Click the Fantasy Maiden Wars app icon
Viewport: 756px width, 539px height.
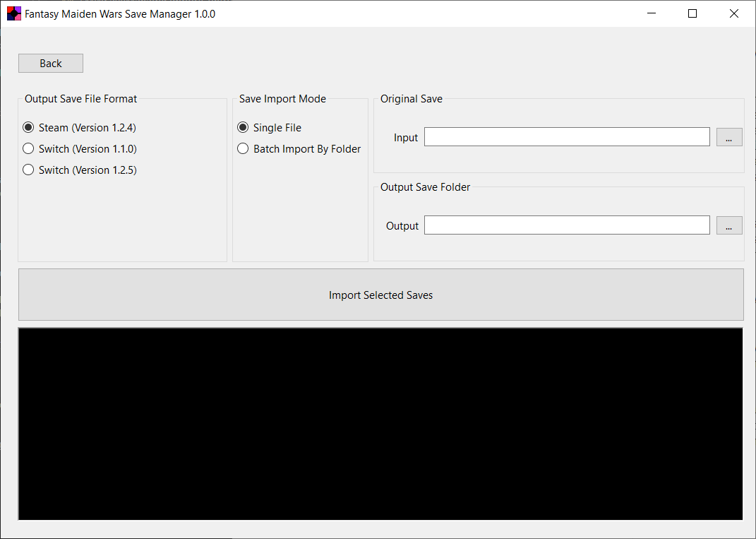pyautogui.click(x=14, y=13)
